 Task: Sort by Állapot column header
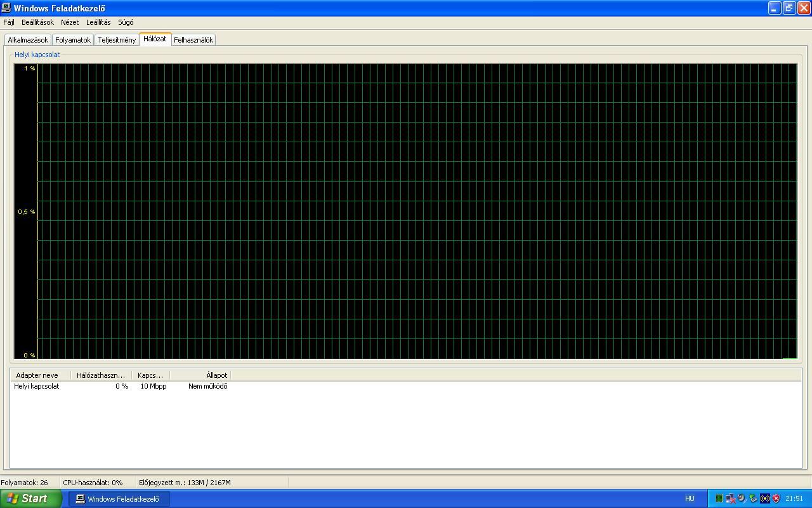(200, 375)
